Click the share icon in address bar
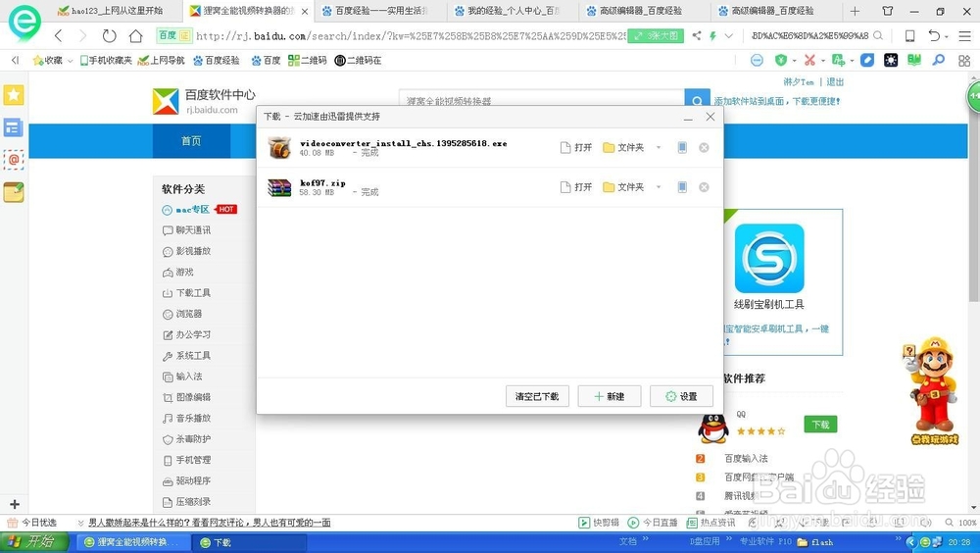The image size is (980, 553). [x=696, y=35]
